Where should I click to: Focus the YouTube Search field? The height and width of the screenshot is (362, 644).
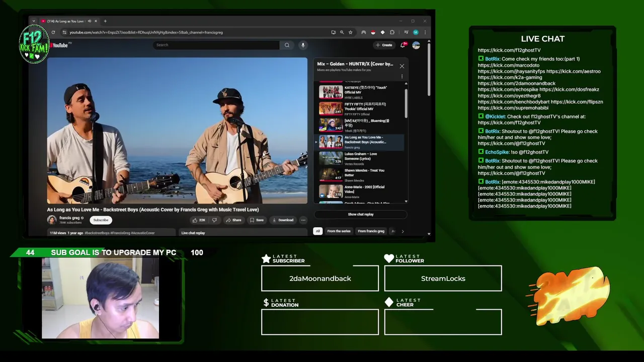click(x=216, y=45)
